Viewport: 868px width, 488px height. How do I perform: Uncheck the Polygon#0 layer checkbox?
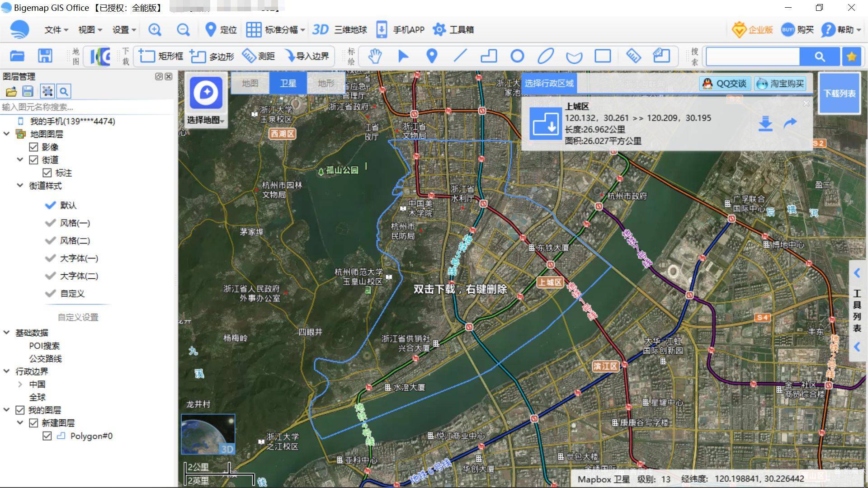tap(47, 436)
